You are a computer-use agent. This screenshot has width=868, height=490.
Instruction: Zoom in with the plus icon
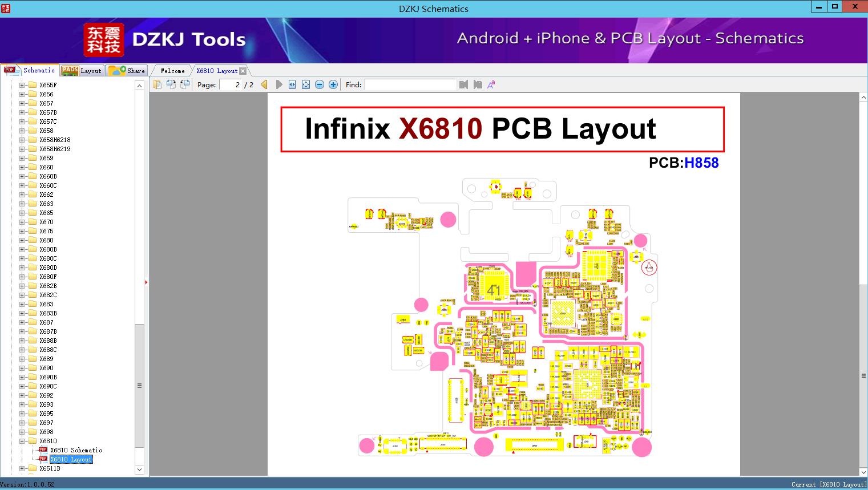point(333,84)
